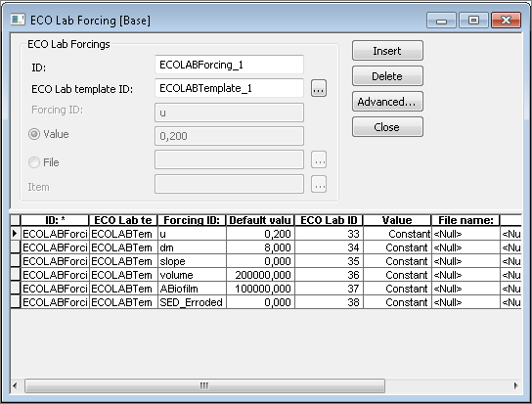The height and width of the screenshot is (404, 532).
Task: Click the ECO Lab te column header
Action: point(123,220)
